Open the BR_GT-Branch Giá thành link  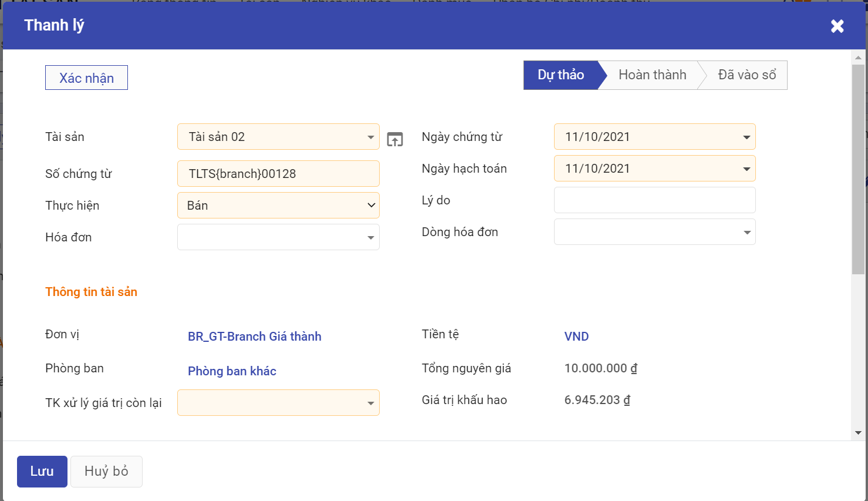[254, 337]
